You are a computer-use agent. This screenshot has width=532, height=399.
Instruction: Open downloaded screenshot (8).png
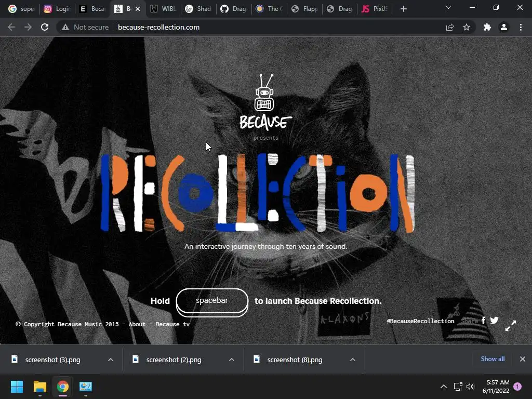(295, 360)
